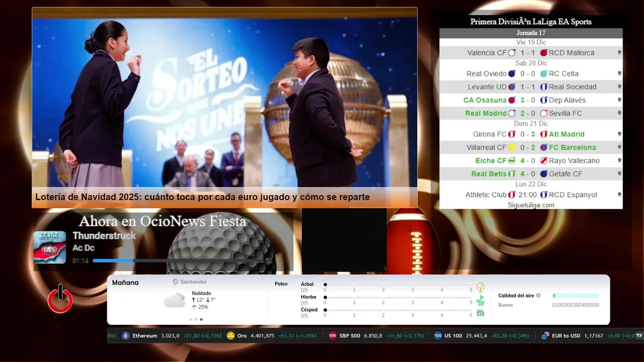644x362 pixels.
Task: Click the Levante UD team name
Action: [487, 87]
